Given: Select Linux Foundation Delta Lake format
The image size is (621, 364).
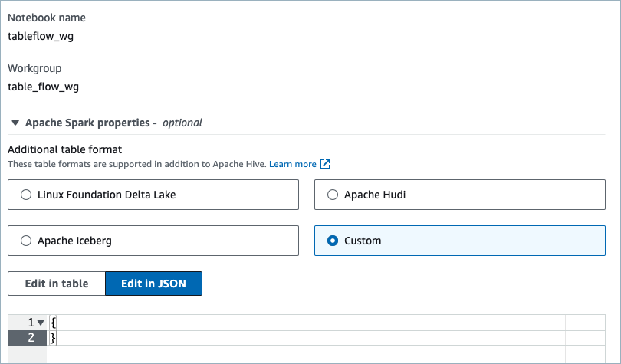Looking at the screenshot, I should click(x=26, y=195).
